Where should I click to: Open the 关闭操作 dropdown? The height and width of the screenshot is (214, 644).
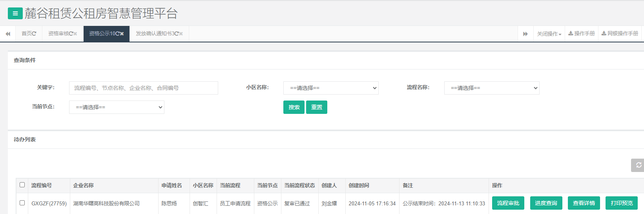(x=549, y=34)
